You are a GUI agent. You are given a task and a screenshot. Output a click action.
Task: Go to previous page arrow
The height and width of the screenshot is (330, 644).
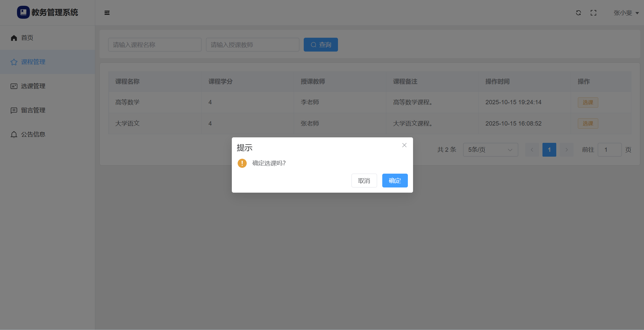532,150
